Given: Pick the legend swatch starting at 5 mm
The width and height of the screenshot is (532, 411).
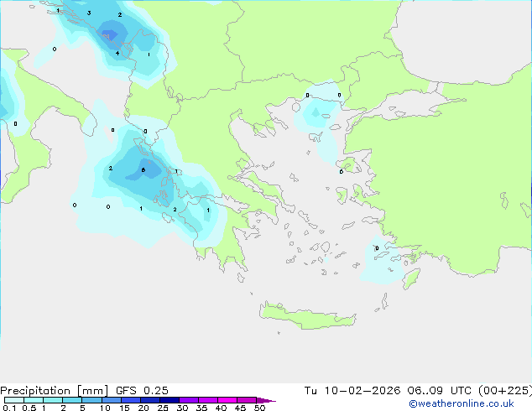Looking at the screenshot, I should point(91,400).
